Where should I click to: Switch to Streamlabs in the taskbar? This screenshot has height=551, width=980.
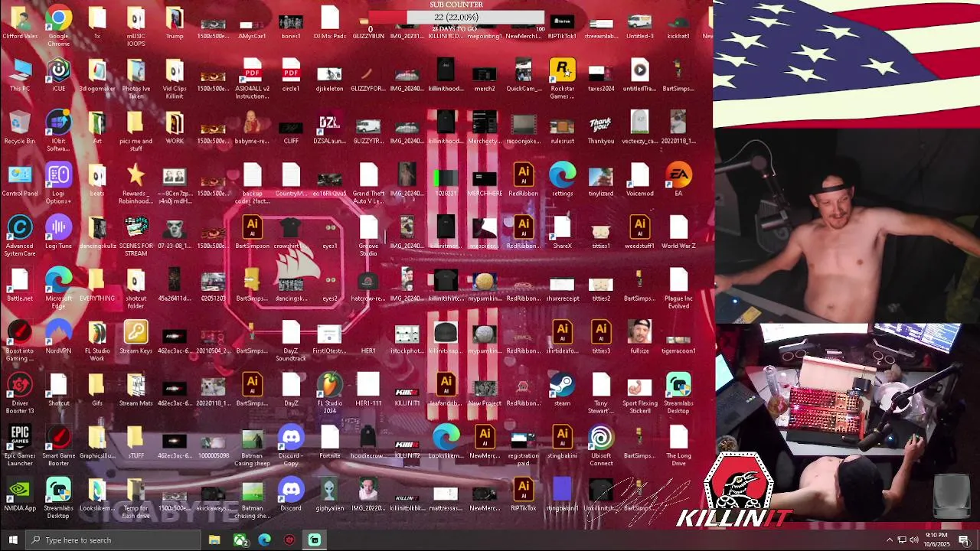315,540
